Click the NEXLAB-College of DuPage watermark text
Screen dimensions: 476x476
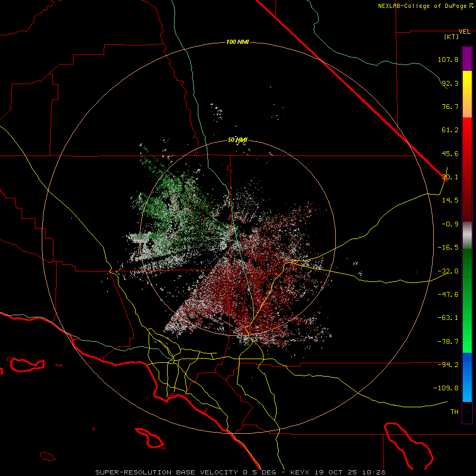(425, 6)
